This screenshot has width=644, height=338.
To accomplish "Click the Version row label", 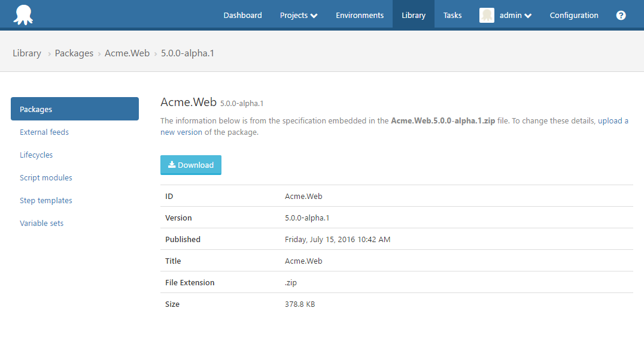I will tap(178, 218).
